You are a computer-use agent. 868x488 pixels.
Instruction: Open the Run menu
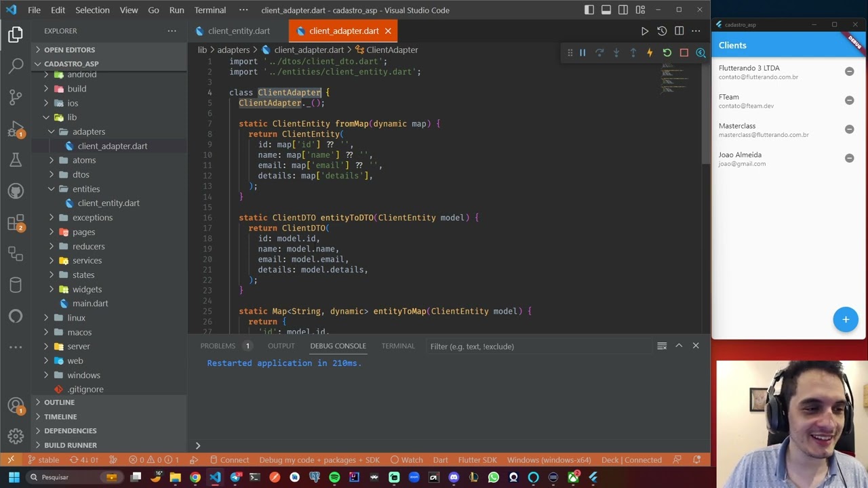(x=176, y=10)
